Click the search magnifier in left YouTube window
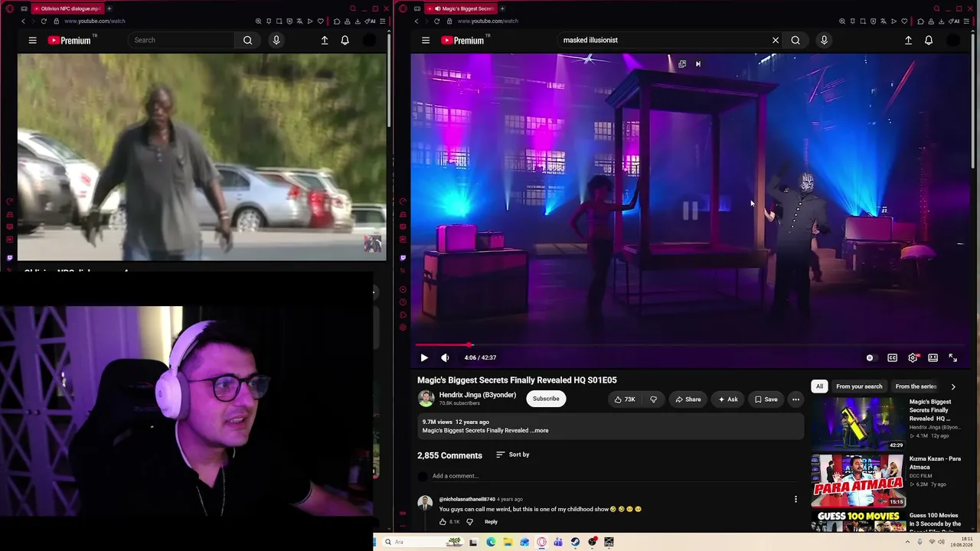This screenshot has height=551, width=980. (247, 40)
